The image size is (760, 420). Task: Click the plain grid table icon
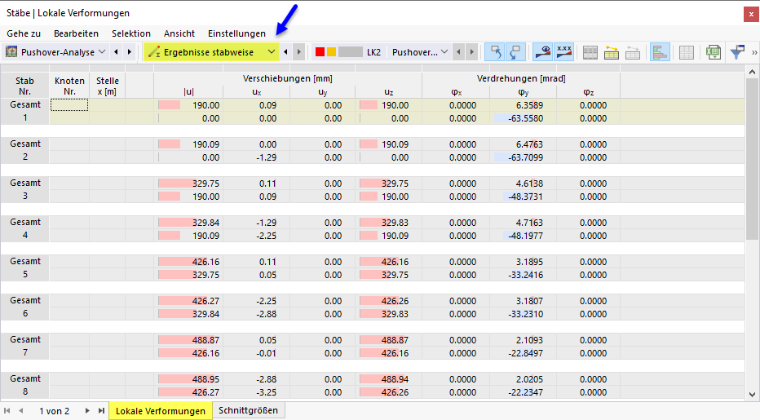click(686, 52)
